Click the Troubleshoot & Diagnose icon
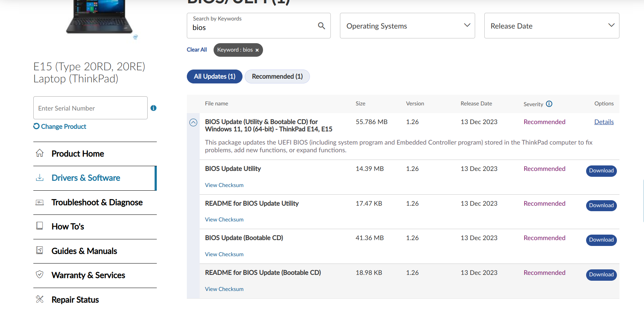Image resolution: width=644 pixels, height=310 pixels. pyautogui.click(x=40, y=202)
